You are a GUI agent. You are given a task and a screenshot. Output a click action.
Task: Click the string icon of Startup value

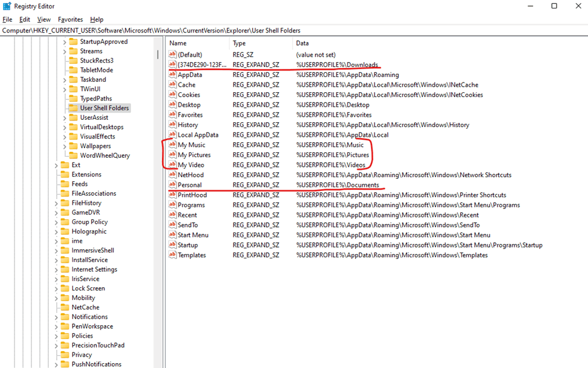[172, 245]
